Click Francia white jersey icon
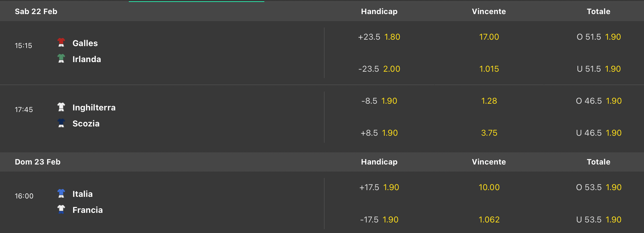 click(x=61, y=210)
